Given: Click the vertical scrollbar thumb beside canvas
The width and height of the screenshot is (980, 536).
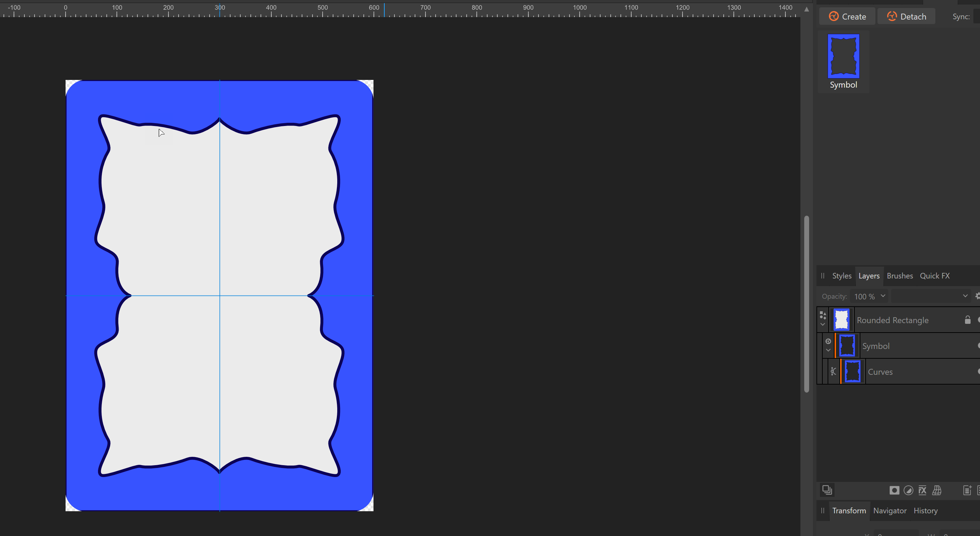Looking at the screenshot, I should pos(806,304).
